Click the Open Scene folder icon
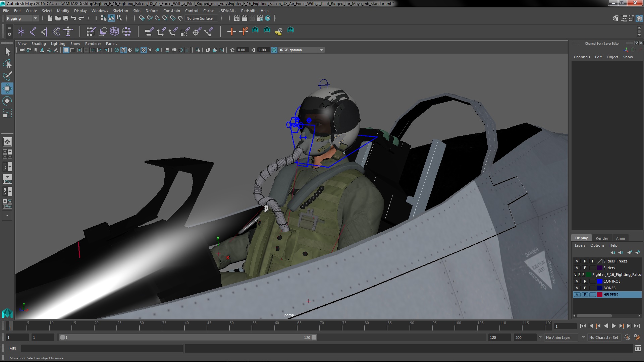644x362 pixels. coord(58,18)
